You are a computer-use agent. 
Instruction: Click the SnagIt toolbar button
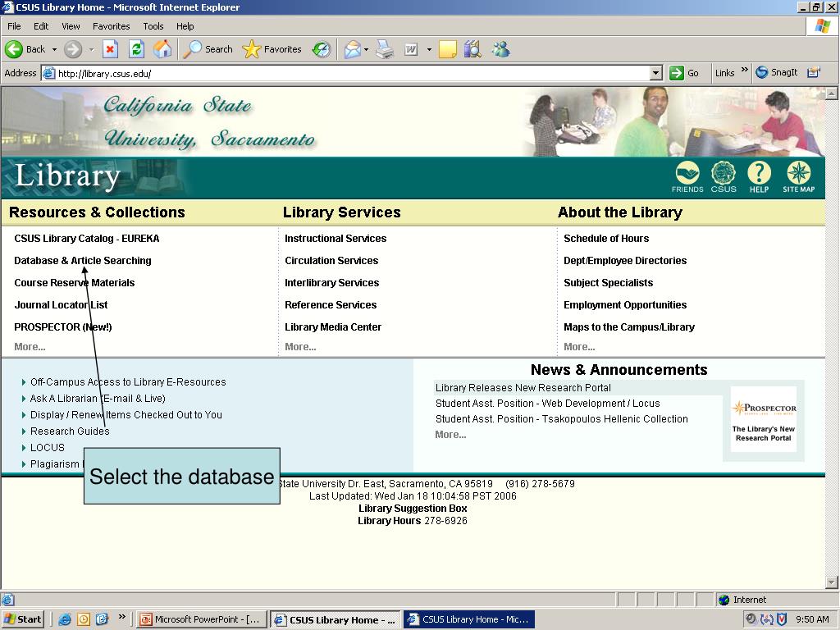[x=777, y=72]
